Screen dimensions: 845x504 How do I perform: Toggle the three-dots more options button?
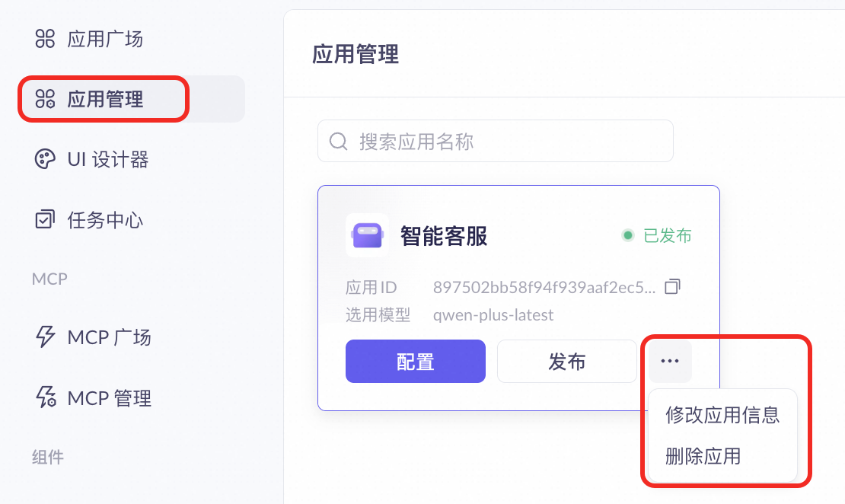click(x=670, y=361)
